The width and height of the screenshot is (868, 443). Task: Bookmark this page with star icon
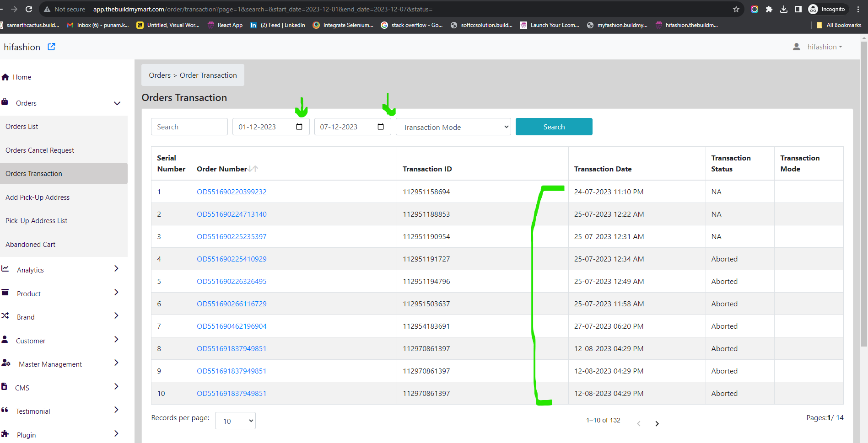[736, 9]
